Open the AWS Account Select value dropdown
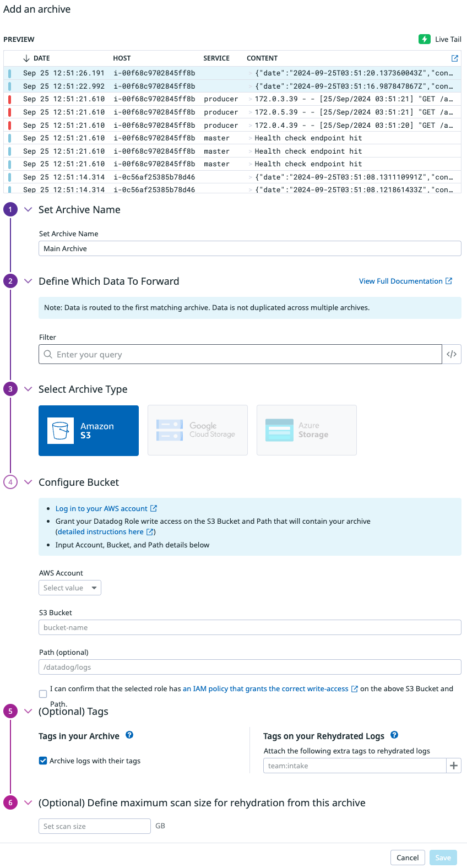Image resolution: width=467 pixels, height=868 pixels. click(x=70, y=588)
